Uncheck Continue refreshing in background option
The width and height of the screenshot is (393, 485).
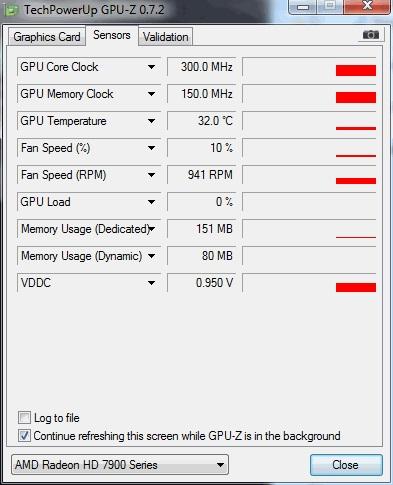24,436
